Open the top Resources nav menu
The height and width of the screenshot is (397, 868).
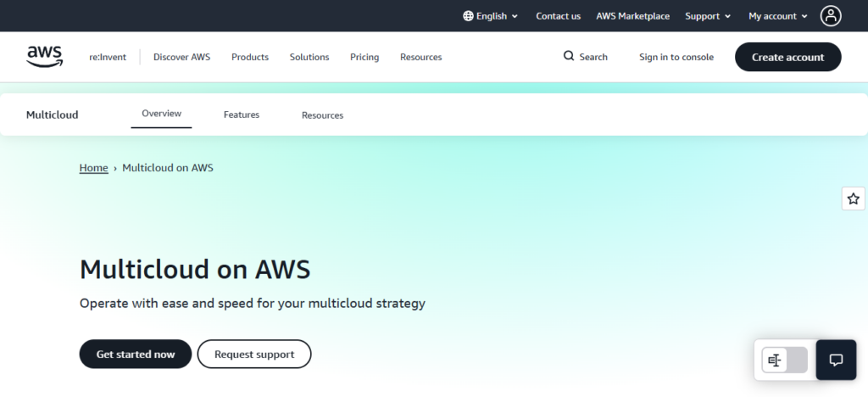click(x=420, y=57)
